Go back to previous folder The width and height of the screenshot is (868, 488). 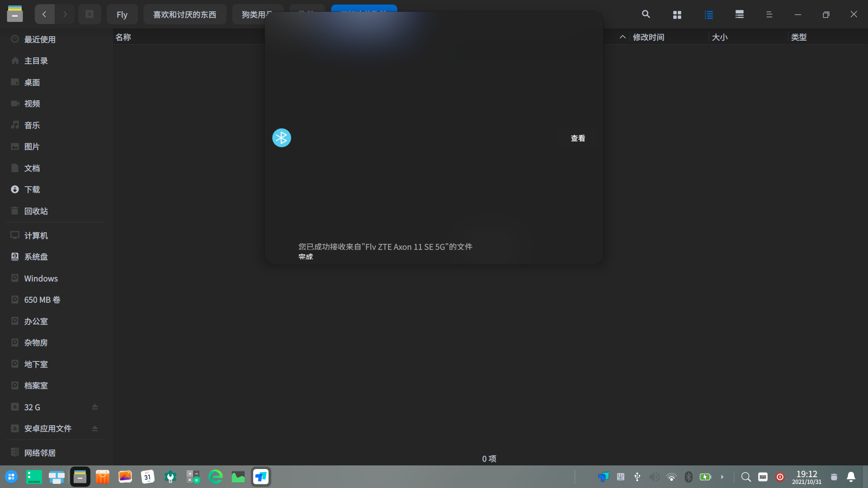(x=44, y=14)
